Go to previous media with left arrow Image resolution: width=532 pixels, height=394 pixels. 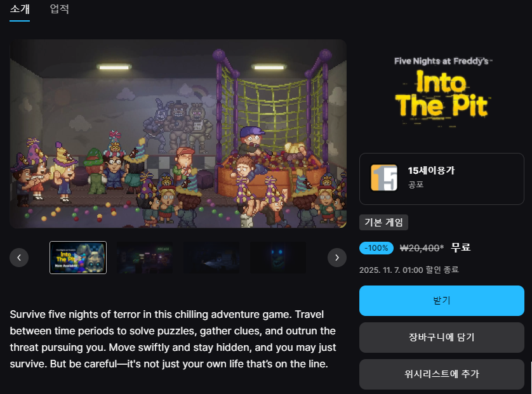(x=19, y=258)
